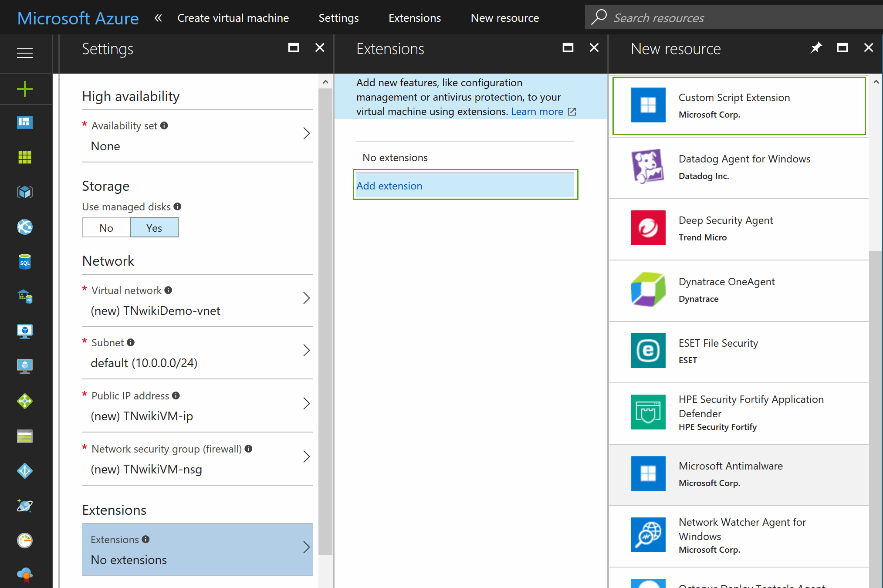
Task: Select Datadog Agent for Windows text
Action: 744,159
